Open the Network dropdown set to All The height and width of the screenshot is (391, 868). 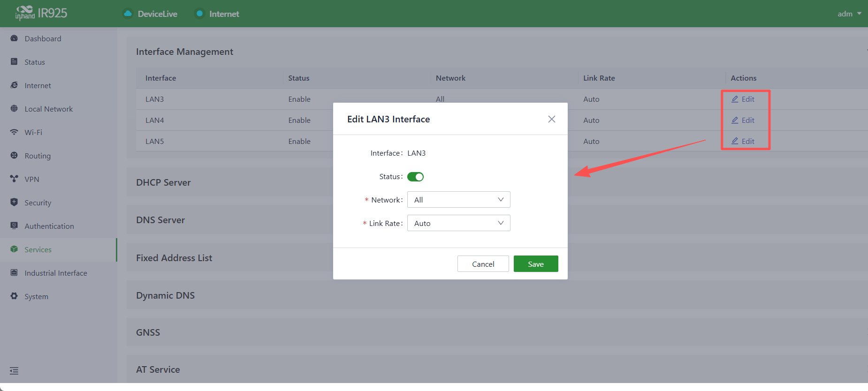click(458, 200)
